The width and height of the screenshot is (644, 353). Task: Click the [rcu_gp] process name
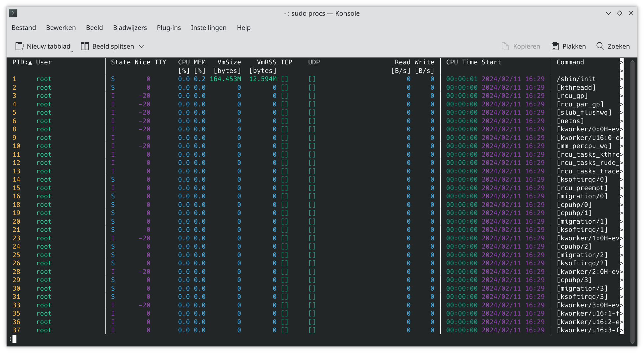pos(572,96)
